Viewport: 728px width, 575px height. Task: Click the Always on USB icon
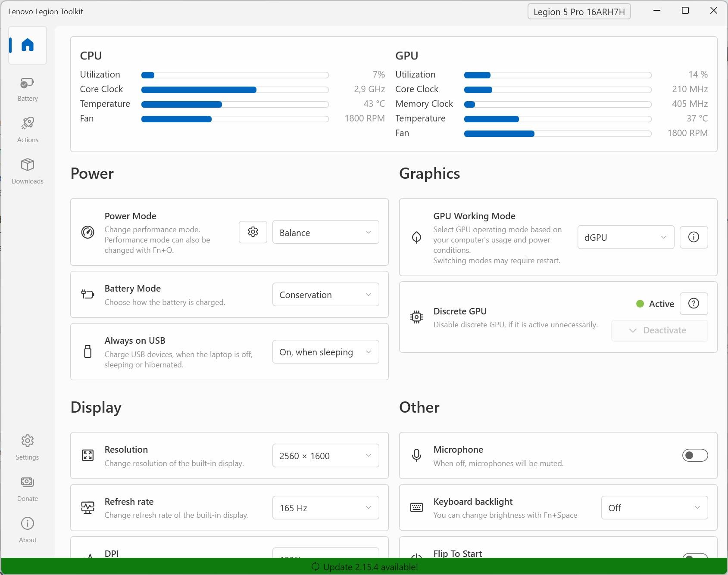click(x=87, y=351)
